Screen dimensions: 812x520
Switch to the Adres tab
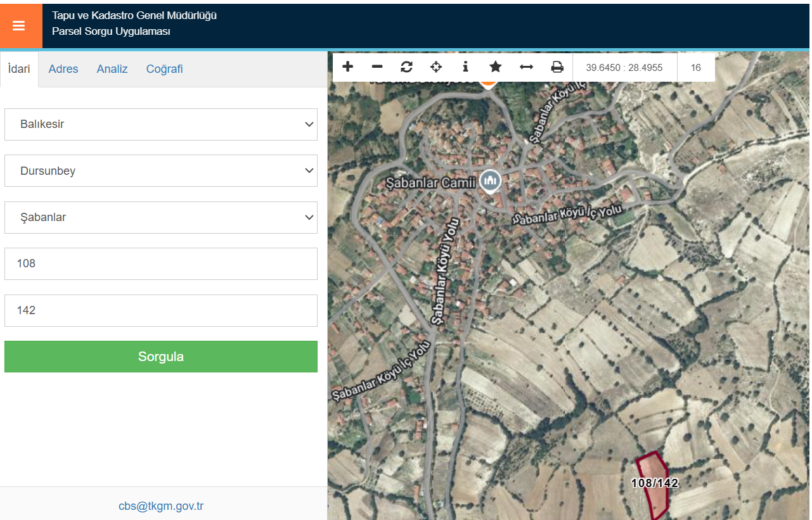63,69
